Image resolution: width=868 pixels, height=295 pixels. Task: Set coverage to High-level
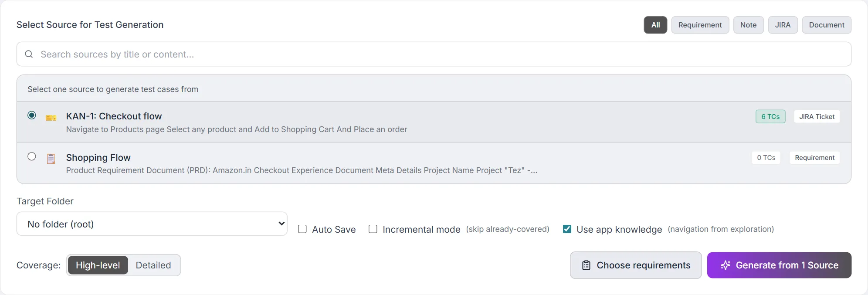(x=98, y=265)
